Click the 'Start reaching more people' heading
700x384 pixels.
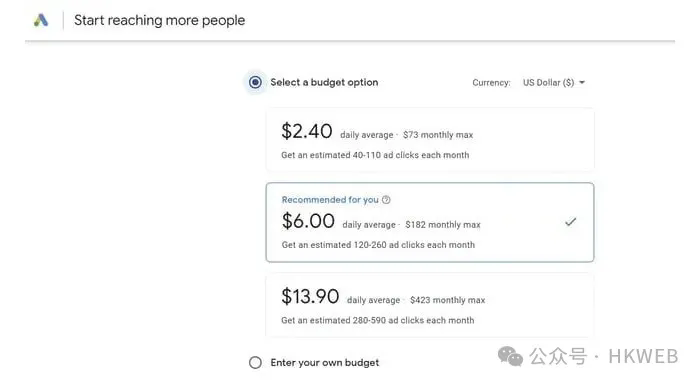tap(159, 21)
